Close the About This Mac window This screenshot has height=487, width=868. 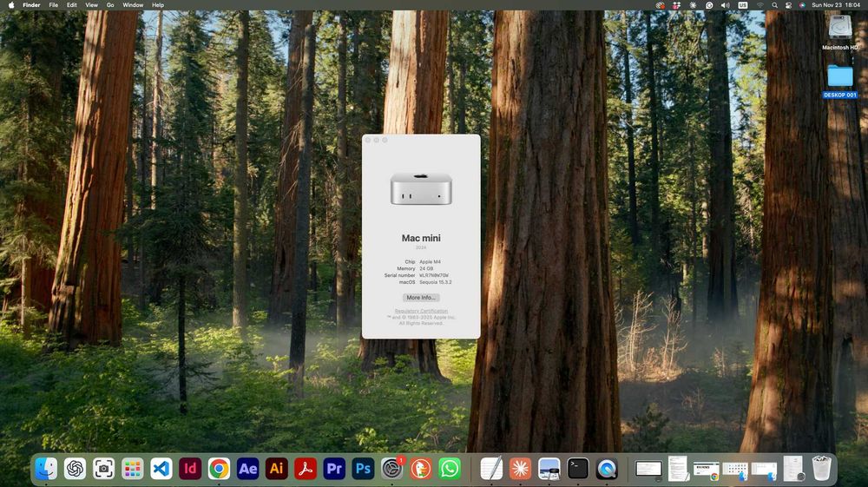click(x=368, y=141)
